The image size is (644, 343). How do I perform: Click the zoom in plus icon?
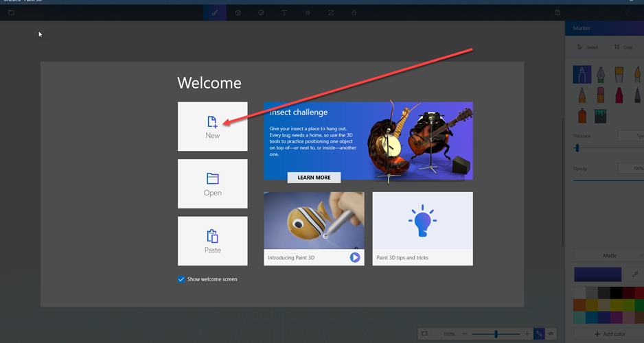[527, 334]
